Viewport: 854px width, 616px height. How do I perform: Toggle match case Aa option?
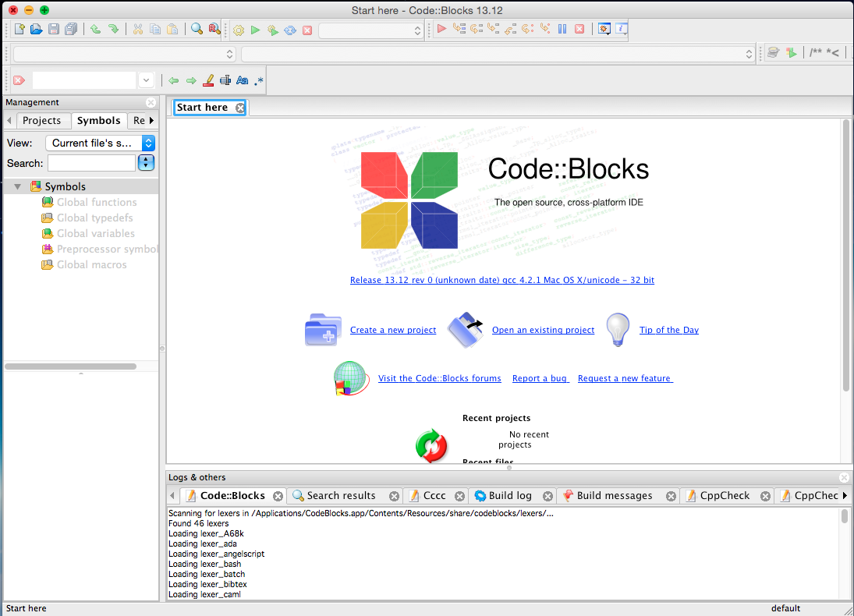[243, 80]
